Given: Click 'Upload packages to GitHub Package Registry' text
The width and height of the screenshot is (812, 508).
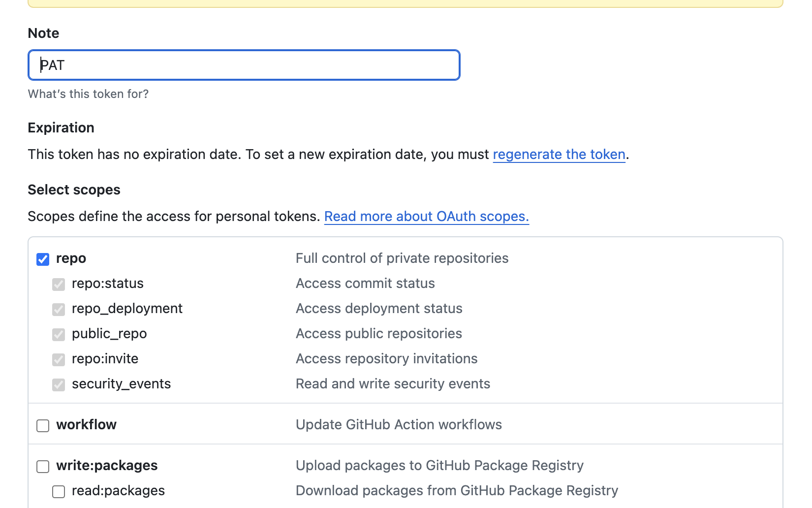Looking at the screenshot, I should tap(439, 466).
